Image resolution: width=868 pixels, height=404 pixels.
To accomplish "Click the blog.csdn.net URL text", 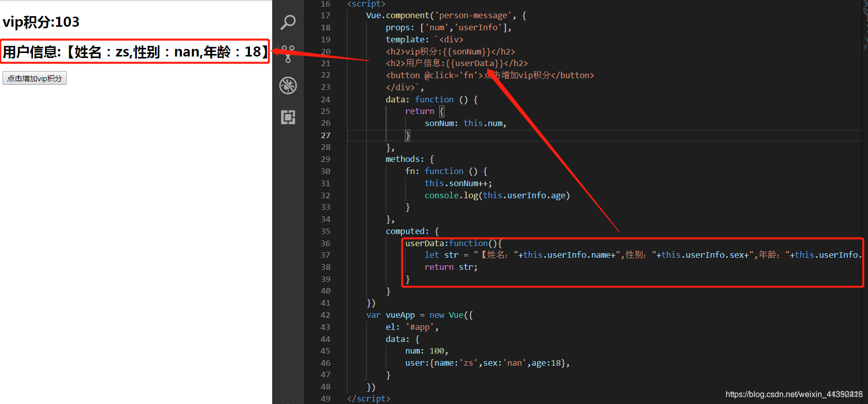I will point(794,394).
